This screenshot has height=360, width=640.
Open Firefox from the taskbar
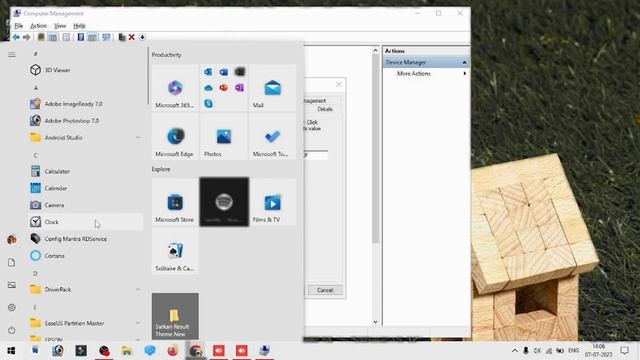pos(173,351)
